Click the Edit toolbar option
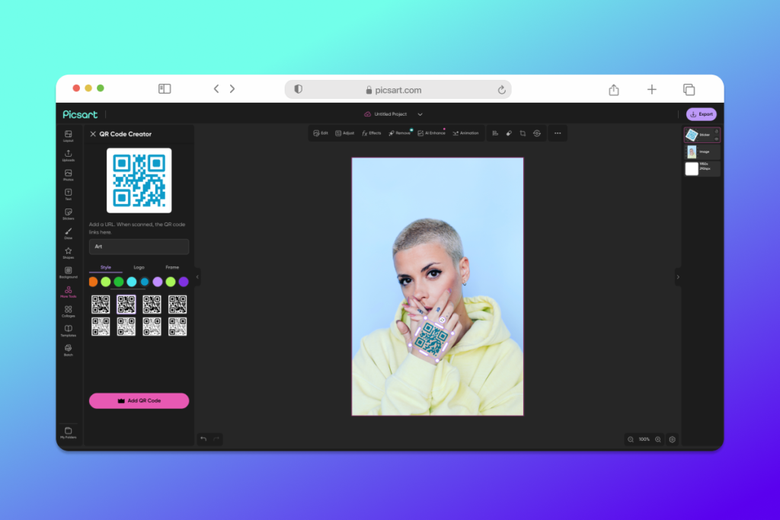Viewport: 780px width, 520px height. (320, 133)
